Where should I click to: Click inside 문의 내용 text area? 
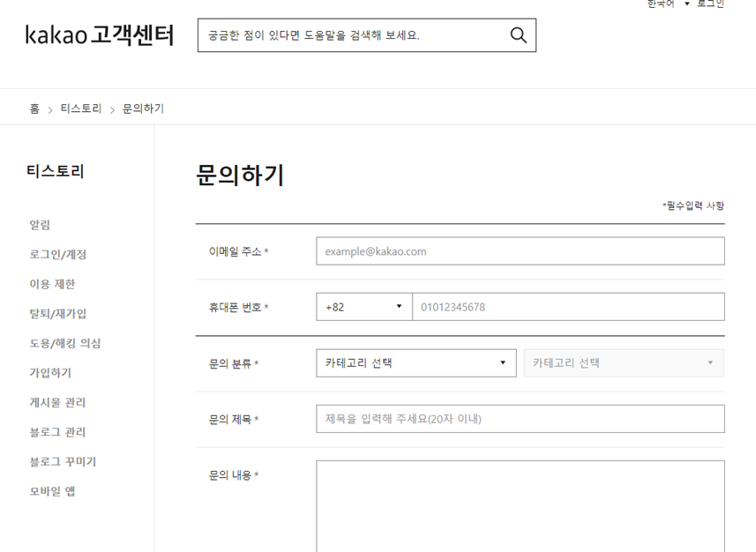click(520, 506)
